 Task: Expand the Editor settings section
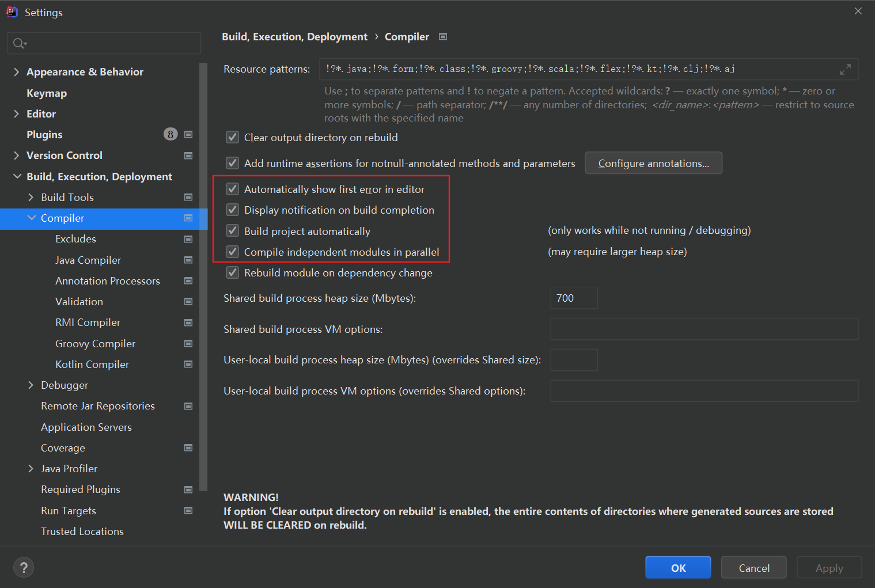point(16,114)
